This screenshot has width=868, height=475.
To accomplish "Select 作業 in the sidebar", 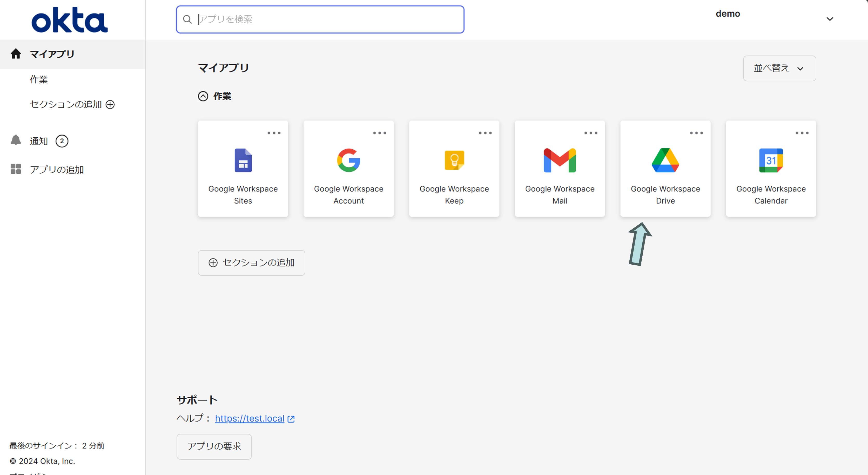I will coord(39,79).
